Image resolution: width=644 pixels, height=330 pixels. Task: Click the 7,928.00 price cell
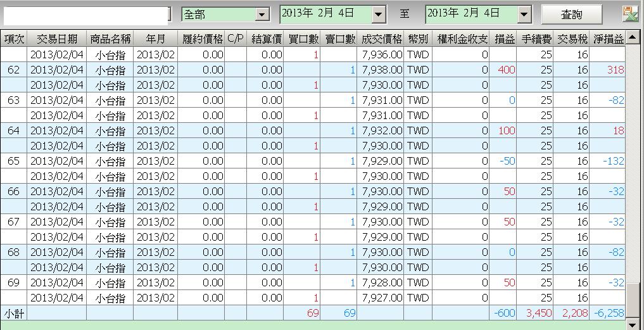point(382,282)
